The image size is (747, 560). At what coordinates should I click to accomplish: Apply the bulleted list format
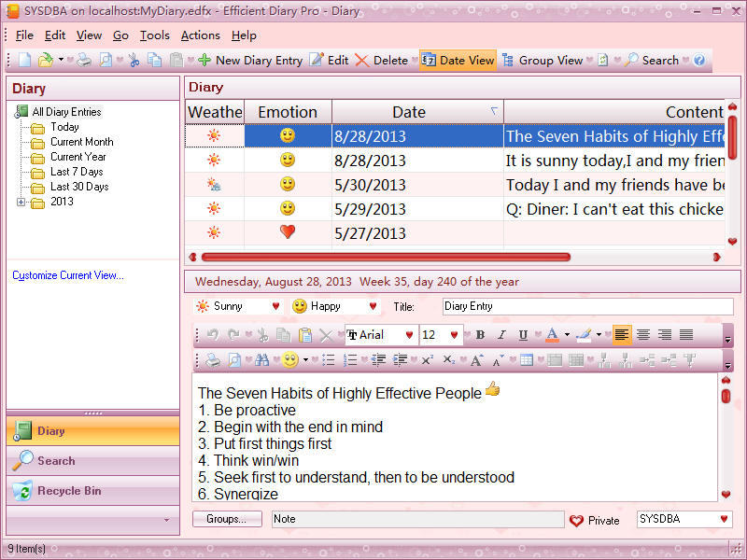point(329,360)
